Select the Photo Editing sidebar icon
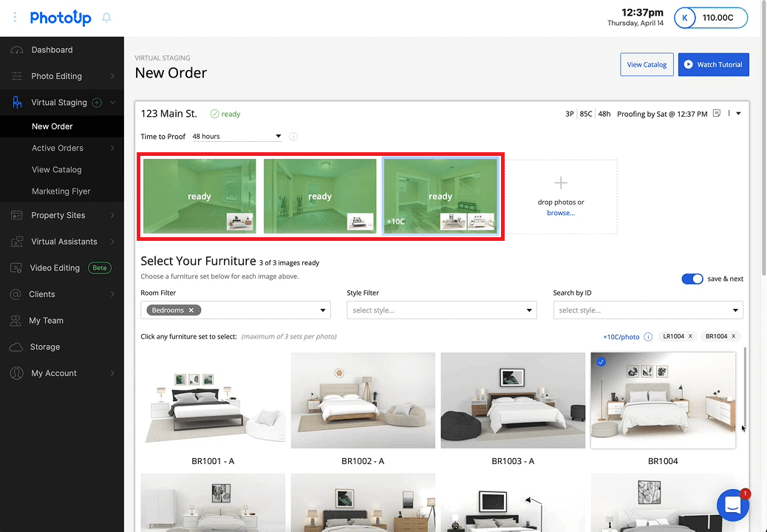This screenshot has width=767, height=532. (18, 76)
